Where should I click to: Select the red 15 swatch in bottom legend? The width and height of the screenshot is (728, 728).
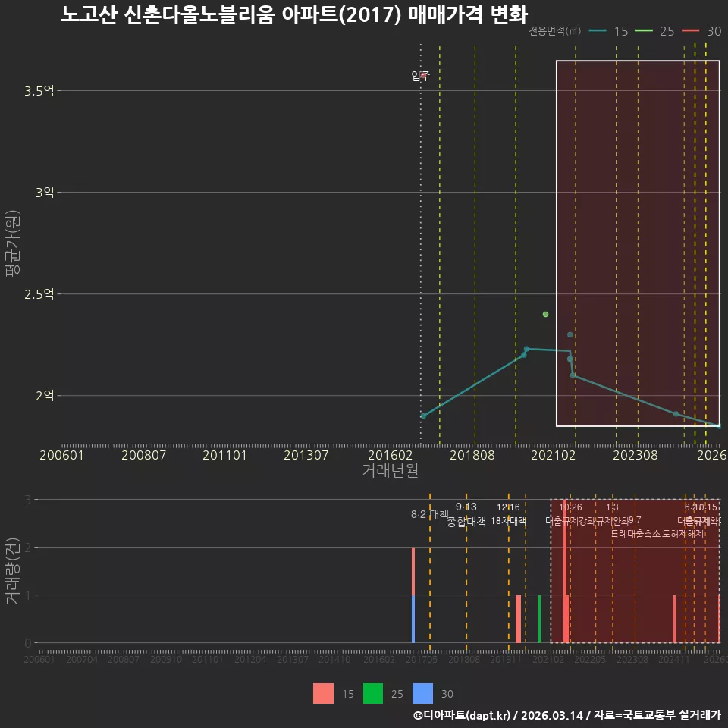pyautogui.click(x=323, y=693)
